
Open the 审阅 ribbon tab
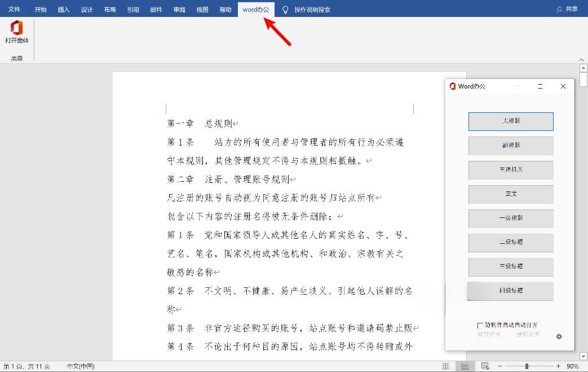pos(179,10)
